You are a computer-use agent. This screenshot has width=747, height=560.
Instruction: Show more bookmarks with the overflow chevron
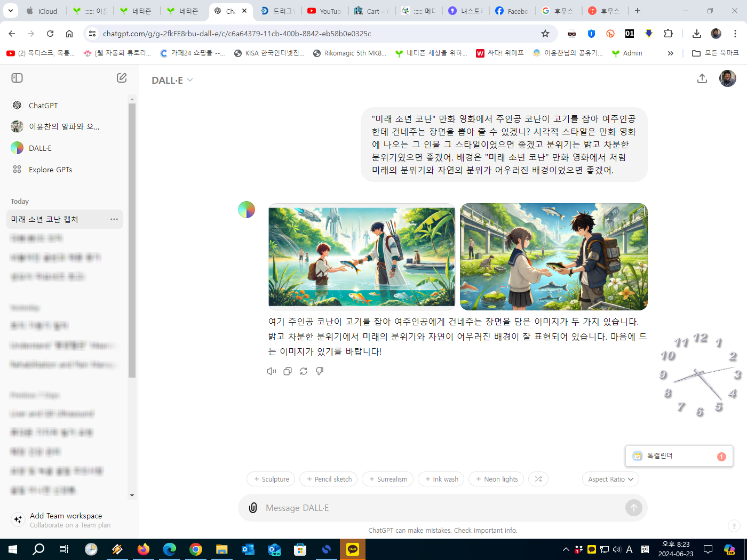point(671,53)
